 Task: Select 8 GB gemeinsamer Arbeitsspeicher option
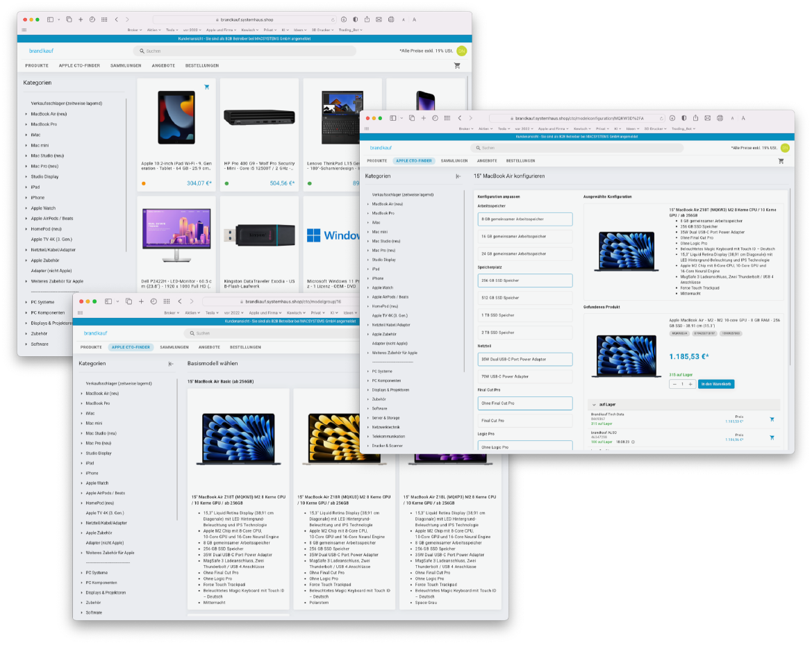524,219
